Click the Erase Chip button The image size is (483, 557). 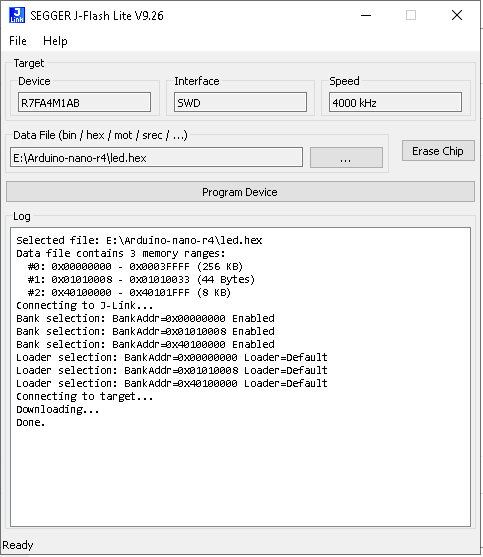coord(438,151)
